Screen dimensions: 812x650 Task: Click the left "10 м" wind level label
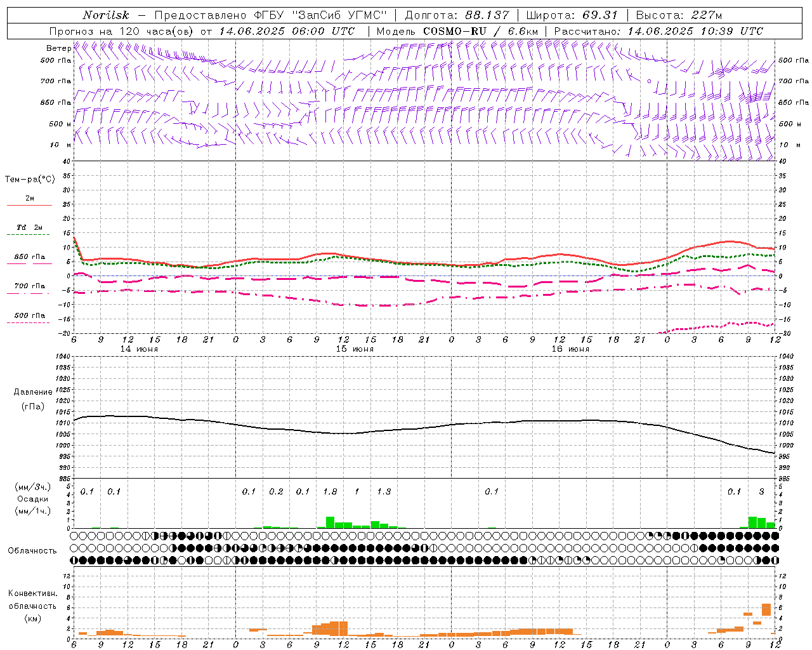pyautogui.click(x=60, y=145)
